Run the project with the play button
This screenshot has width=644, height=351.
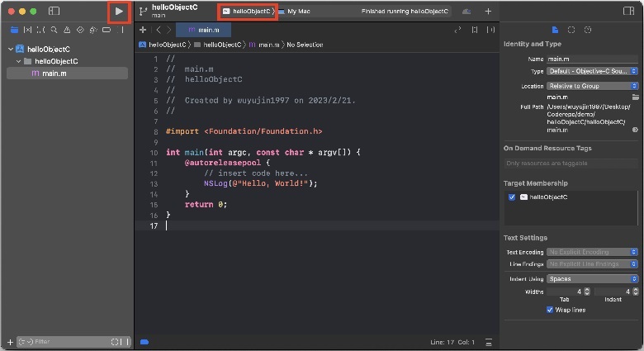[119, 12]
